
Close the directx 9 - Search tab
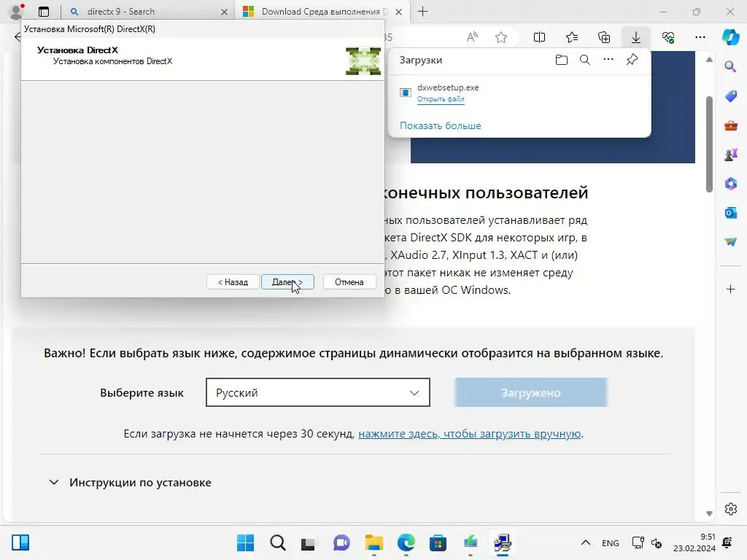pyautogui.click(x=224, y=12)
